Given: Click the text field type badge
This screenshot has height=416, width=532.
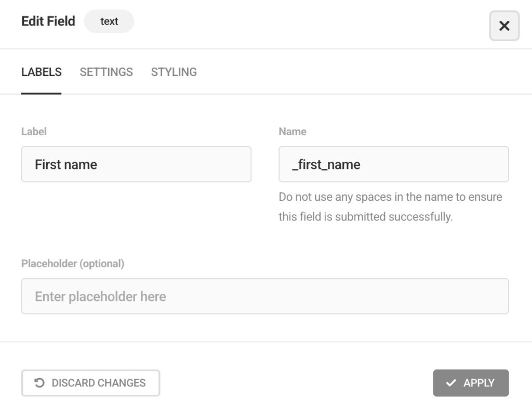Looking at the screenshot, I should (x=109, y=21).
